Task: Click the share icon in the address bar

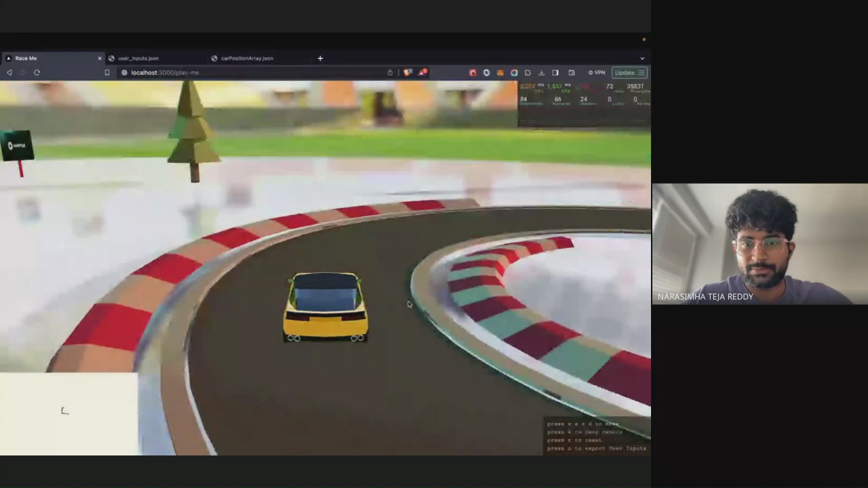Action: tap(390, 73)
